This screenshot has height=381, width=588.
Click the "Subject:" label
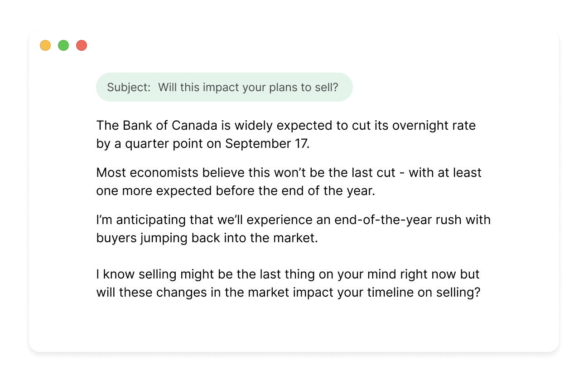click(x=129, y=87)
